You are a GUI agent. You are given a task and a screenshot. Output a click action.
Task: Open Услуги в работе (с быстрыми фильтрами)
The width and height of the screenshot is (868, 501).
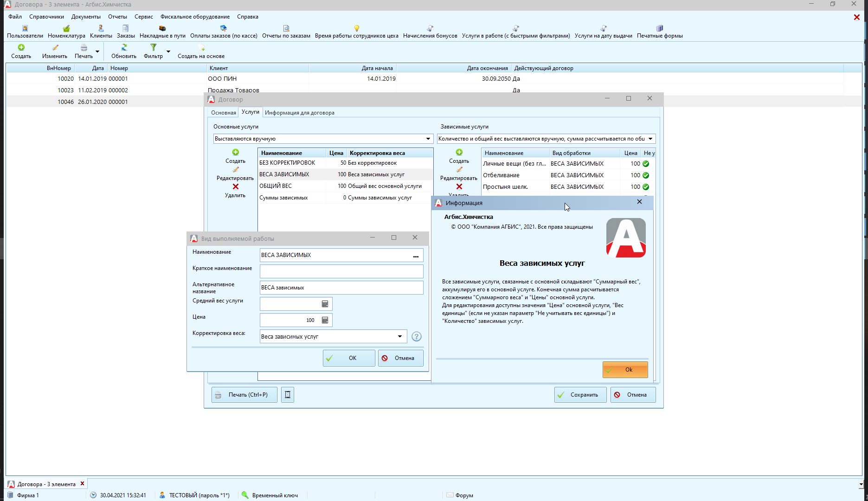pyautogui.click(x=516, y=32)
